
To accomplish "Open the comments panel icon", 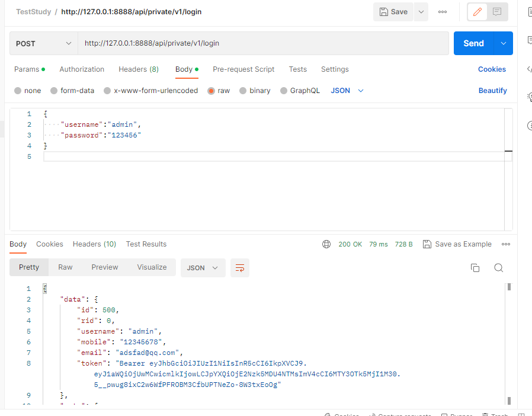I will [x=497, y=12].
